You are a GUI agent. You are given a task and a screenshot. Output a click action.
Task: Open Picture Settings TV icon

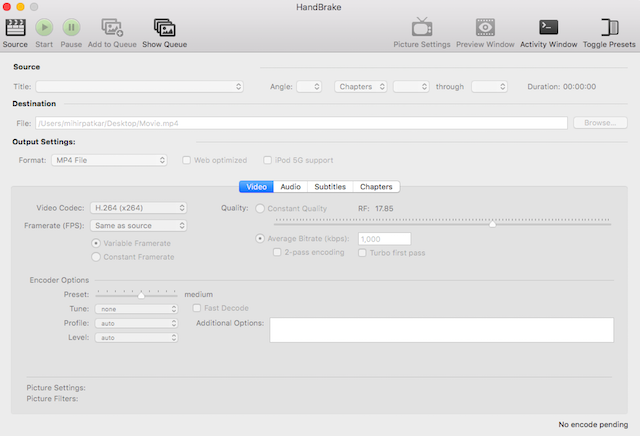tap(422, 27)
